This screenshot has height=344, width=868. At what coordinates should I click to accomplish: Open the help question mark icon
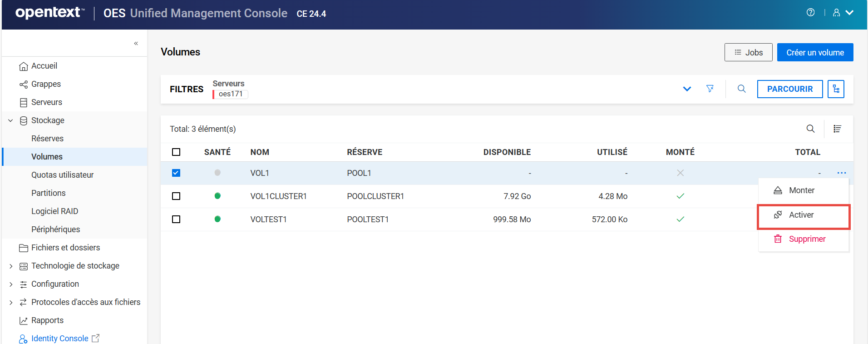pos(810,13)
